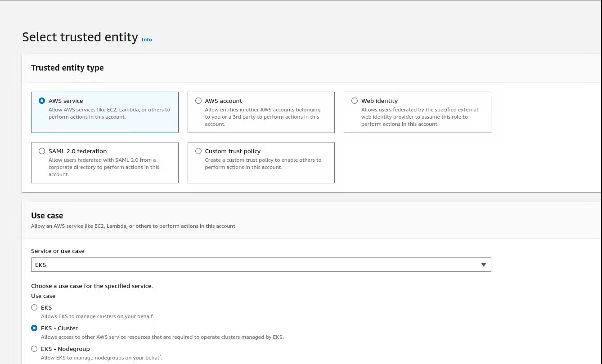This screenshot has width=602, height=364.
Task: Click the Custom trust policy description text
Action: (263, 164)
